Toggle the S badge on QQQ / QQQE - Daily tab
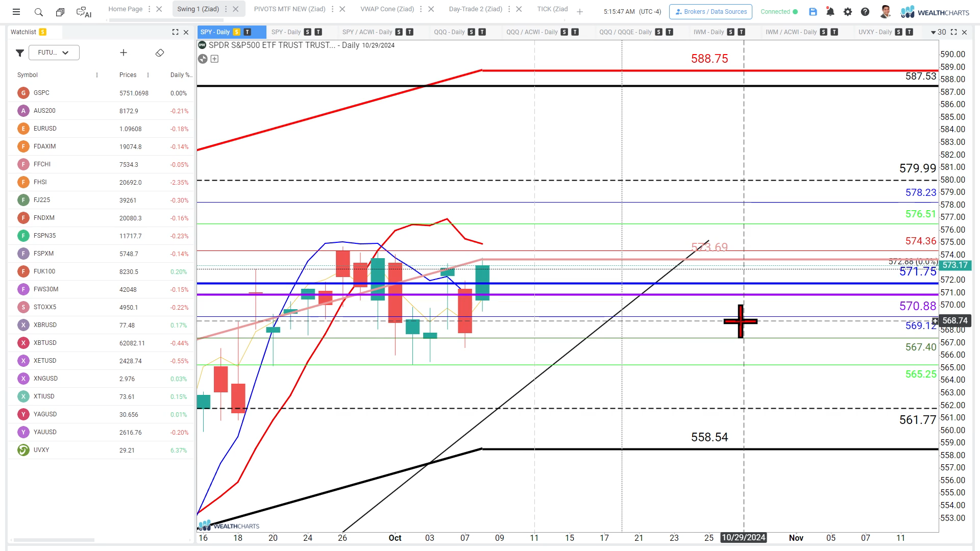The width and height of the screenshot is (980, 551). 659,32
